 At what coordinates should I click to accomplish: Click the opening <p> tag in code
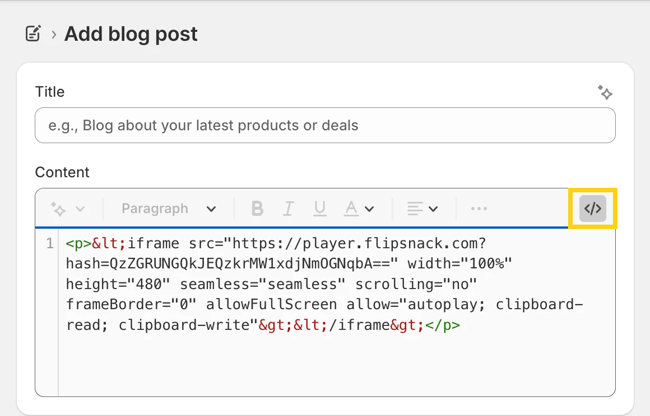click(x=78, y=243)
